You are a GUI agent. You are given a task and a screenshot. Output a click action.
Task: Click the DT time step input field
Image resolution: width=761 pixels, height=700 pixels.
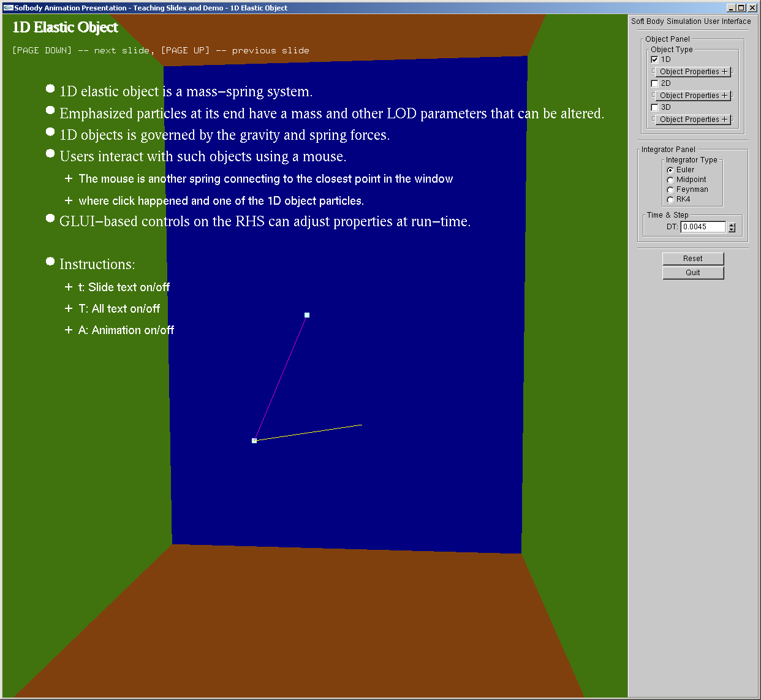point(703,227)
